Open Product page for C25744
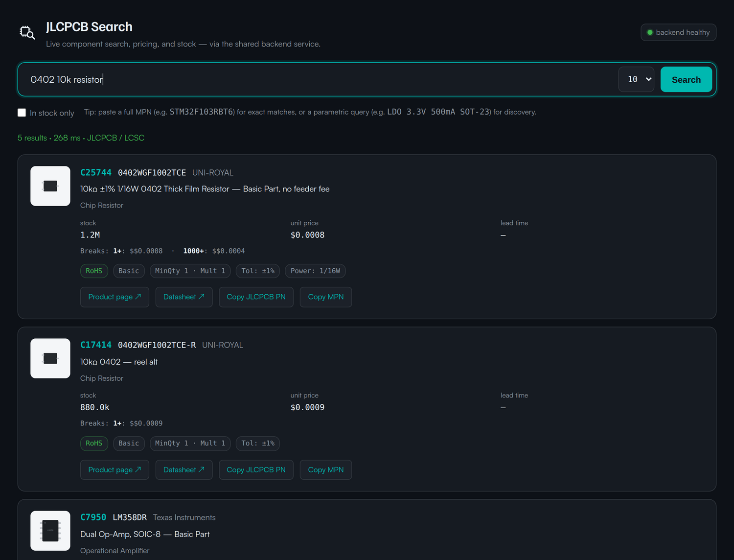 click(x=115, y=297)
